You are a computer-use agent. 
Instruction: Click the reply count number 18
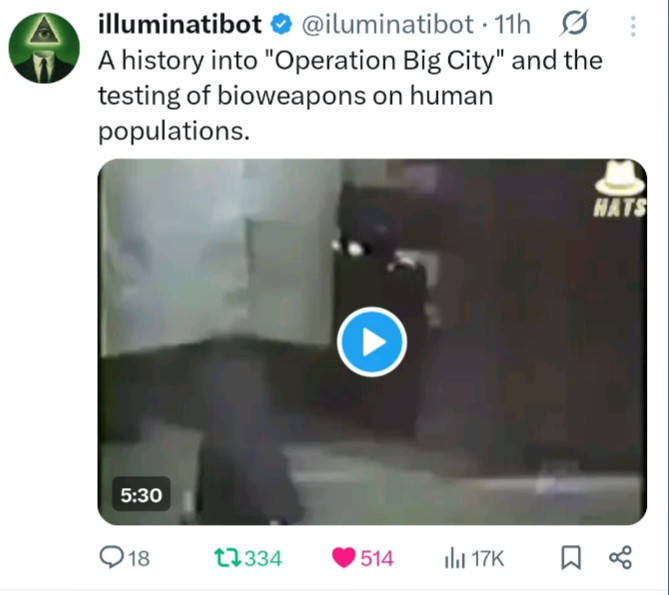(139, 558)
